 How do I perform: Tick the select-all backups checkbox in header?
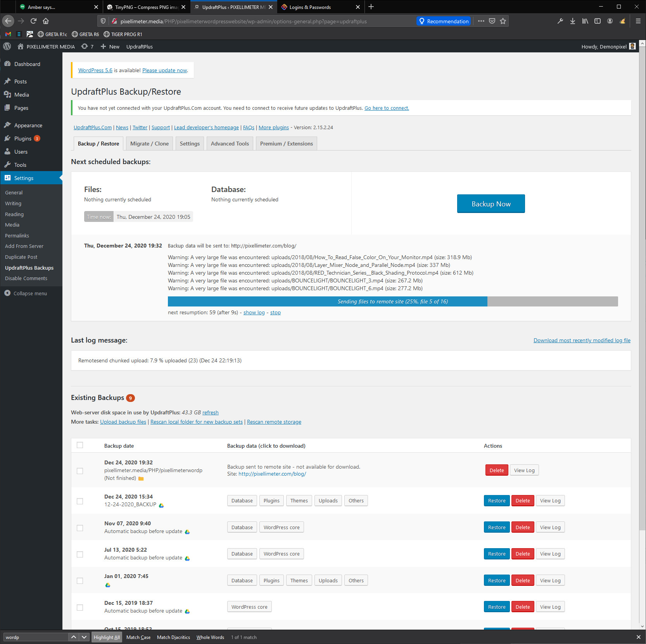click(80, 445)
